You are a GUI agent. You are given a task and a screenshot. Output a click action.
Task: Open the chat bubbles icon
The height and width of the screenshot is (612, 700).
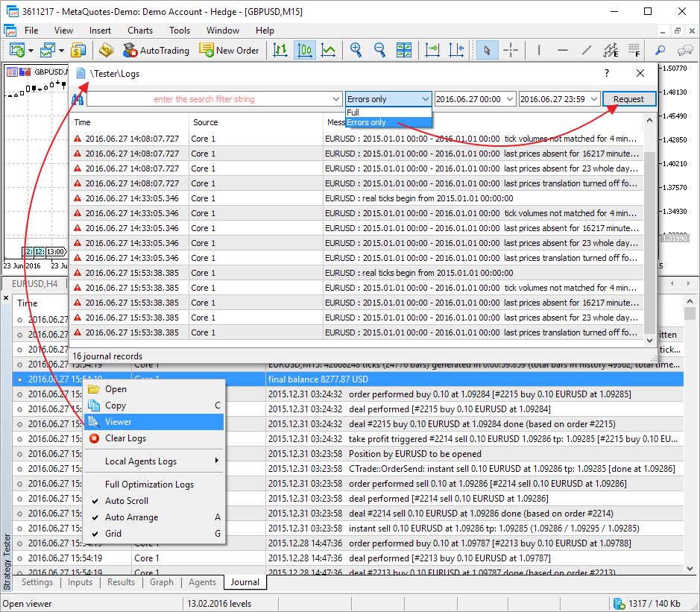684,50
